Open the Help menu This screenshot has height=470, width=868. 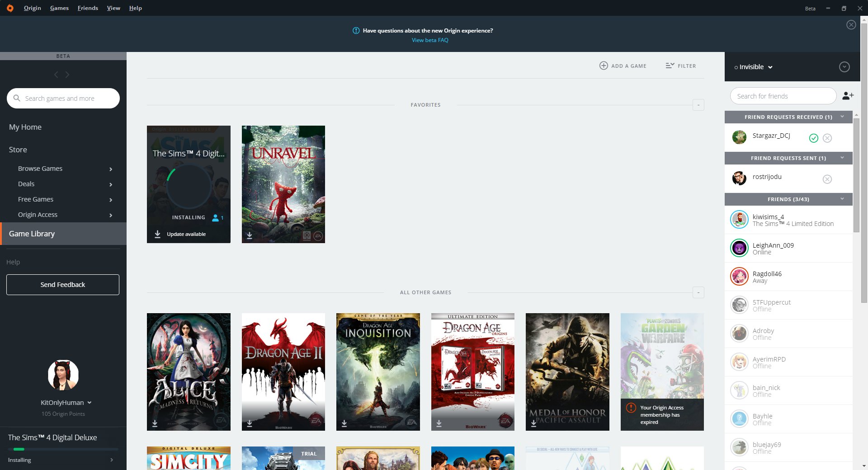tap(135, 8)
